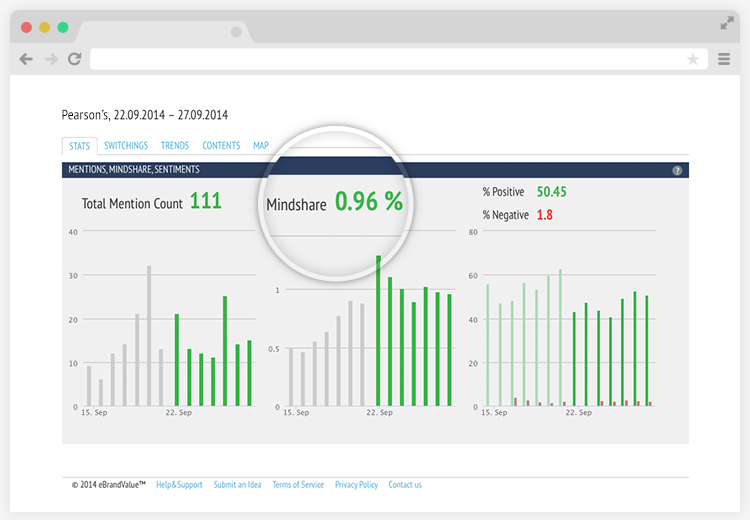Viewport: 750px width, 520px height.
Task: Open Terms of Service link
Action: point(298,485)
